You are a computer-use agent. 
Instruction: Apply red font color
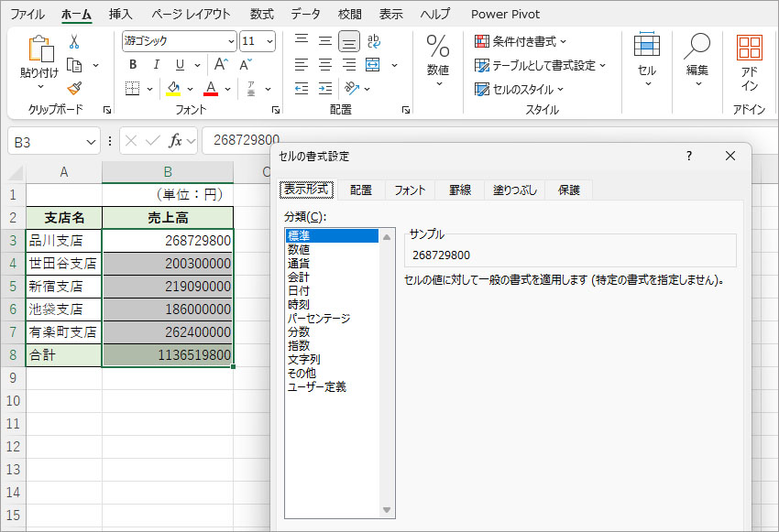pos(211,89)
